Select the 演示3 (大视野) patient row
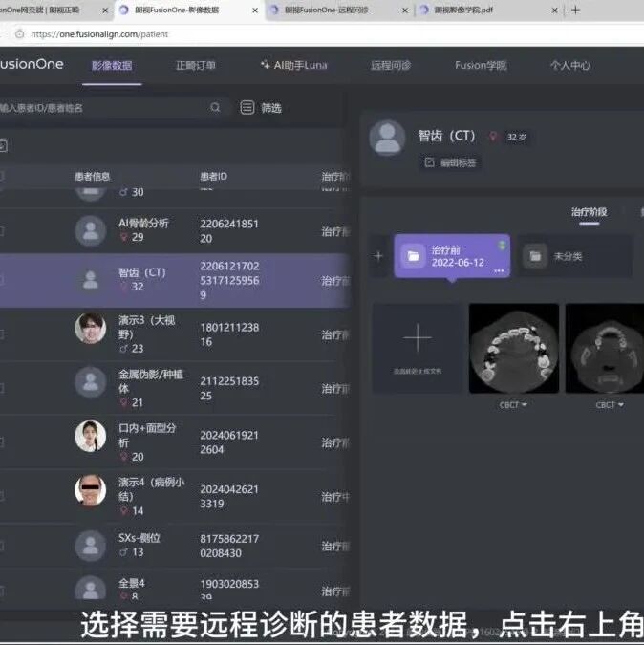Viewport: 644px width, 645px height. (x=175, y=334)
